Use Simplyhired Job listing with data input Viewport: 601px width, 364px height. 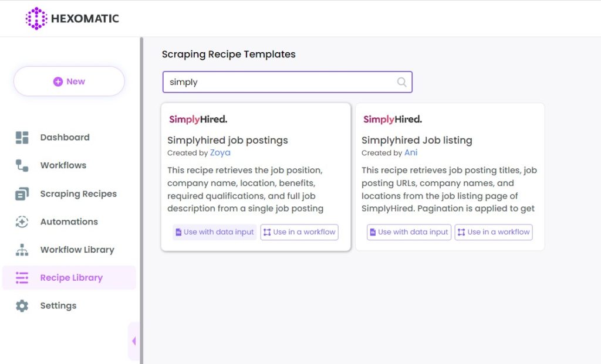coord(409,232)
